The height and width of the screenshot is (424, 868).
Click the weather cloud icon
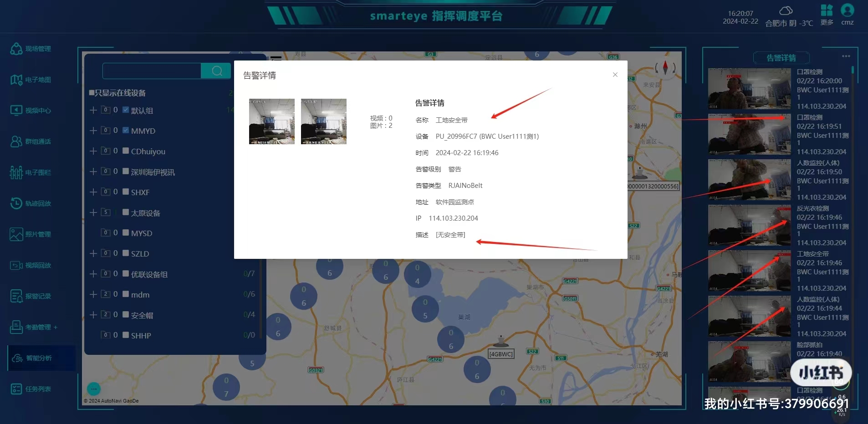[x=786, y=10]
